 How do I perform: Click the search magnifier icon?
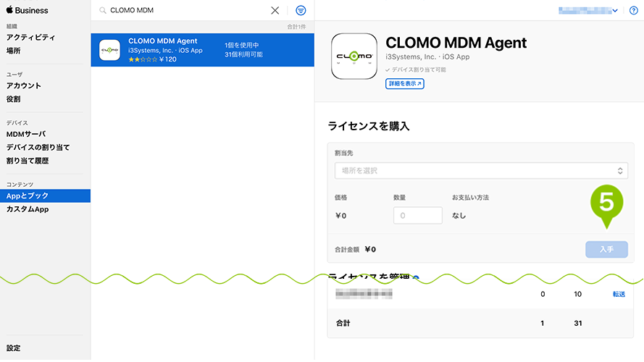tap(103, 10)
